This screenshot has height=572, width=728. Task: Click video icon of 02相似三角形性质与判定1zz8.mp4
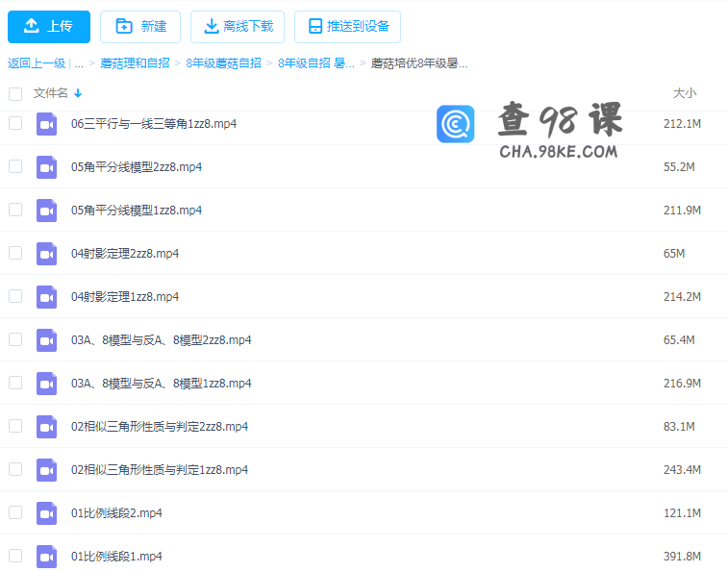(46, 470)
